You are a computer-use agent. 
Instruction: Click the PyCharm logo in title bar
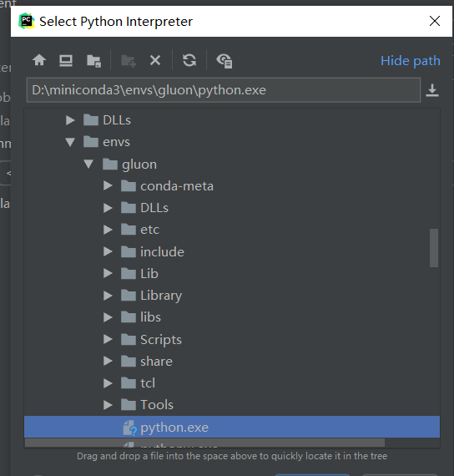coord(27,21)
